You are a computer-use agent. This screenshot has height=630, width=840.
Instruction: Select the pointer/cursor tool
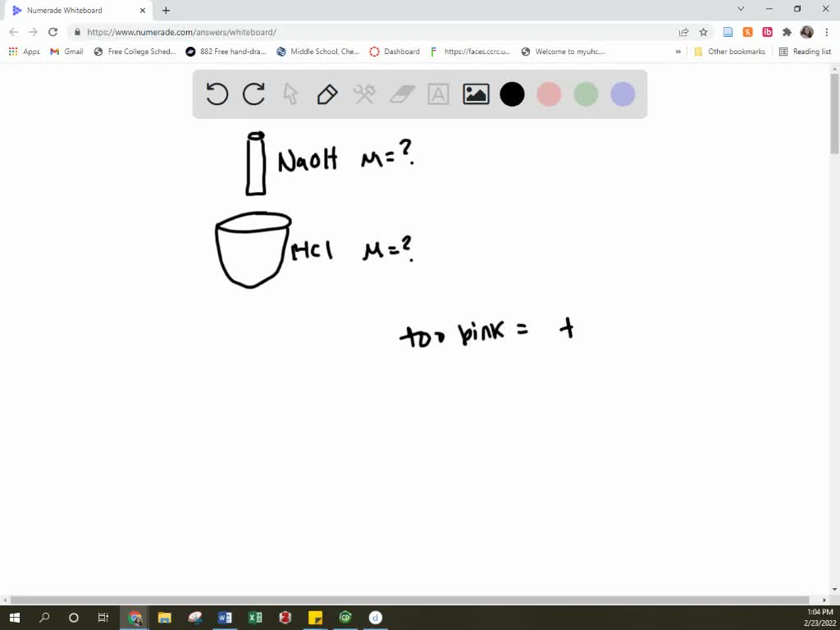(290, 94)
